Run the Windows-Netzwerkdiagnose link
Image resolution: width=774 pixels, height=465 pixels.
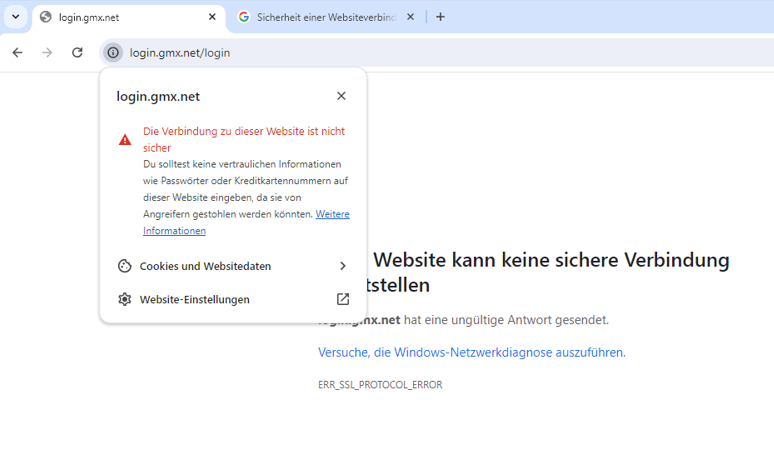pos(471,352)
